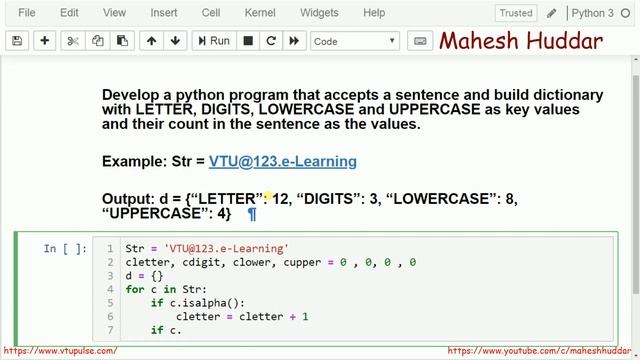Open the Insert menu
640x360 pixels.
coord(164,13)
